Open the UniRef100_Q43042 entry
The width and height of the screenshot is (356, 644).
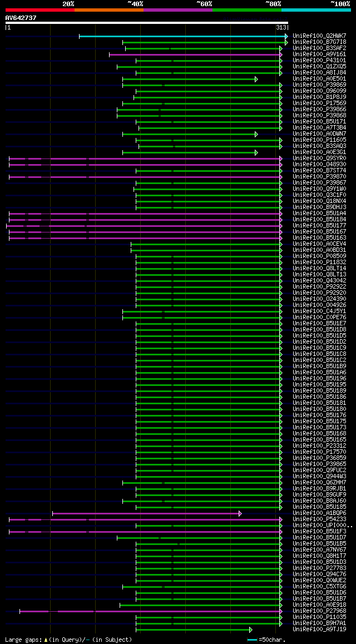point(319,281)
